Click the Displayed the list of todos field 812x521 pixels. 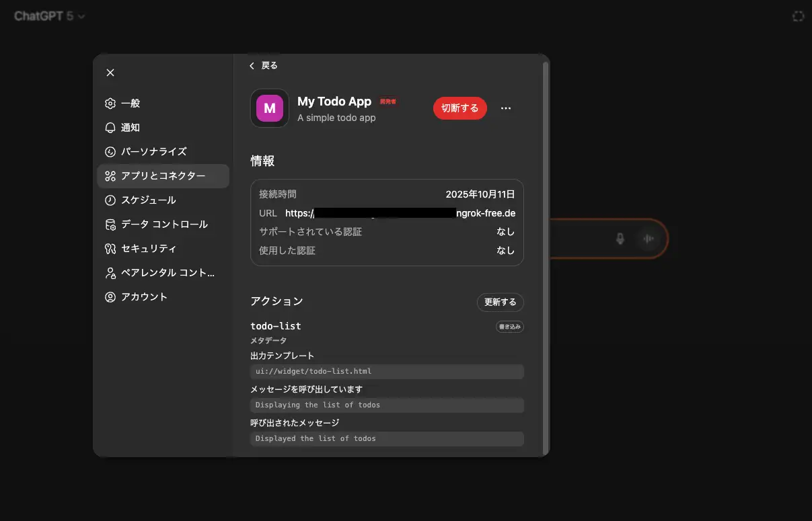tap(387, 438)
